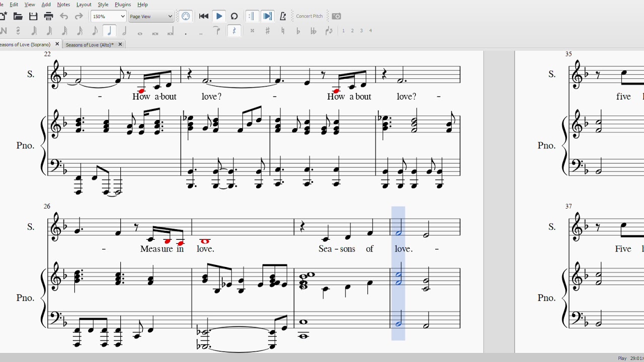Select the lyric "Sea - sons"

coord(337,249)
